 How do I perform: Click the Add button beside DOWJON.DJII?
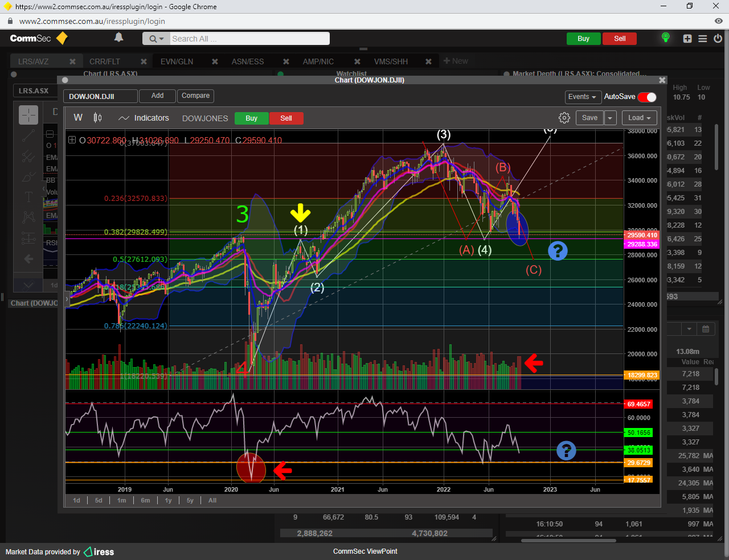157,96
